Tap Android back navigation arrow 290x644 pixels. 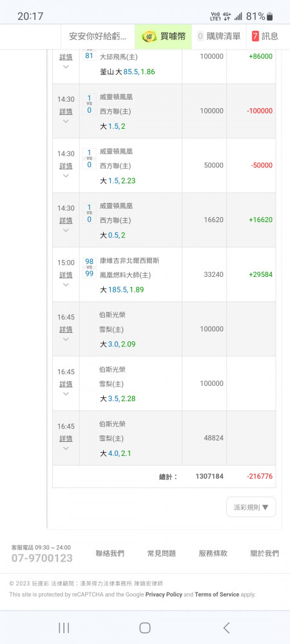click(x=226, y=627)
